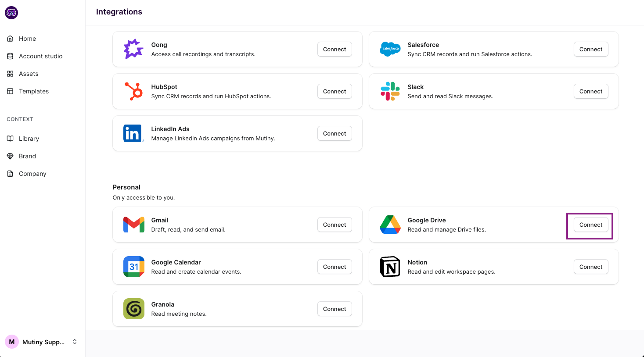Viewport: 644px width, 357px height.
Task: Connect the Slack integration
Action: [x=591, y=91]
